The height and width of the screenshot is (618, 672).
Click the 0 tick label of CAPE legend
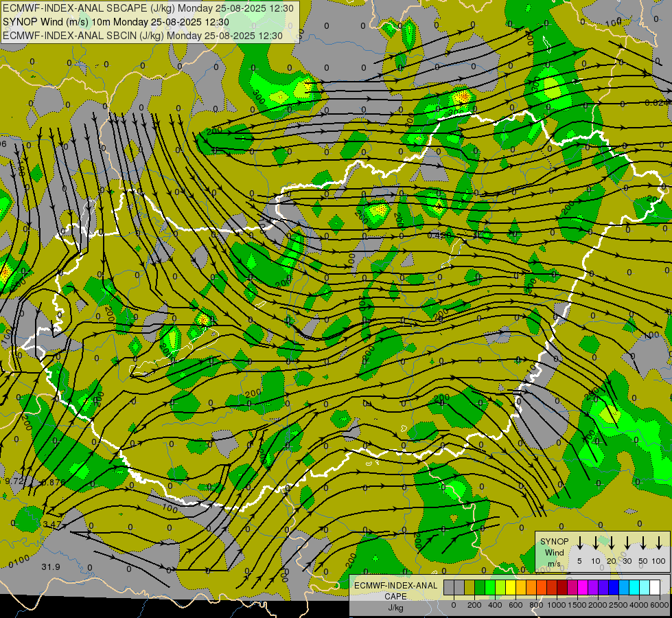[x=454, y=605]
